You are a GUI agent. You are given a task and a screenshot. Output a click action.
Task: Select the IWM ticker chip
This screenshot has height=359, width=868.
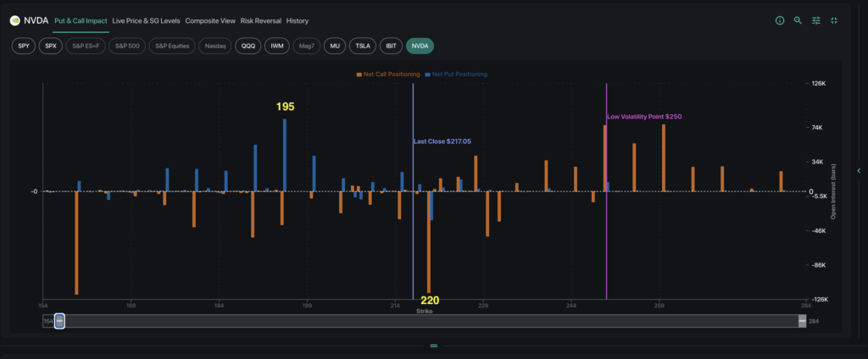pos(277,46)
